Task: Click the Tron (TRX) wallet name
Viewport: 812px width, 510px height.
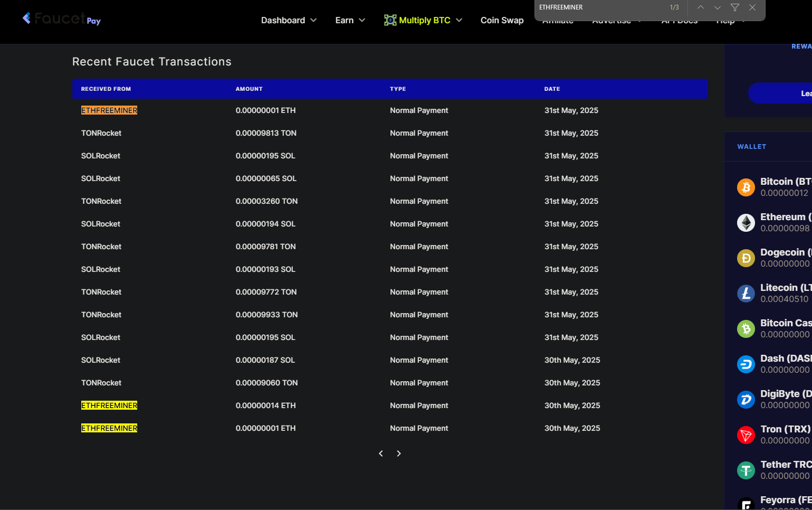Action: pyautogui.click(x=785, y=429)
